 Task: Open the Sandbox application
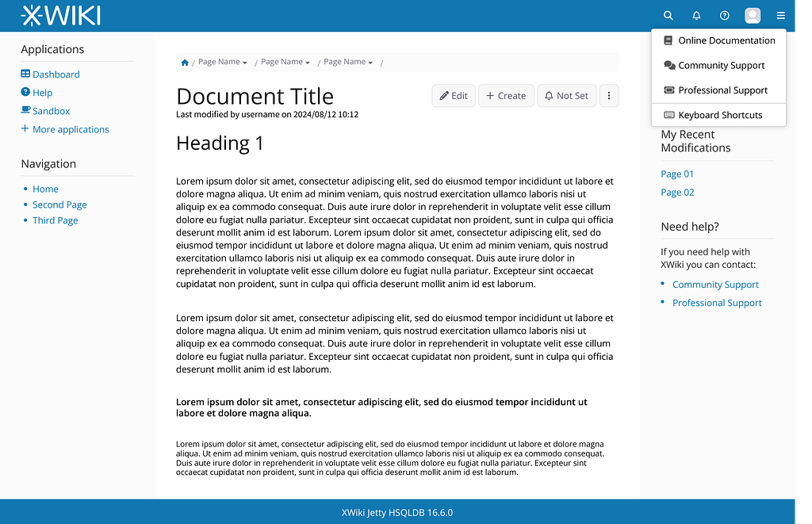51,110
